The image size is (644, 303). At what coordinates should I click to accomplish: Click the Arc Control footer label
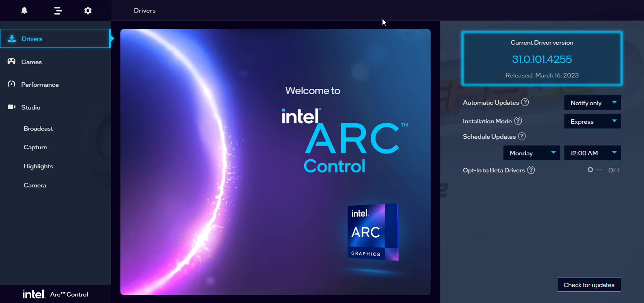(x=69, y=294)
